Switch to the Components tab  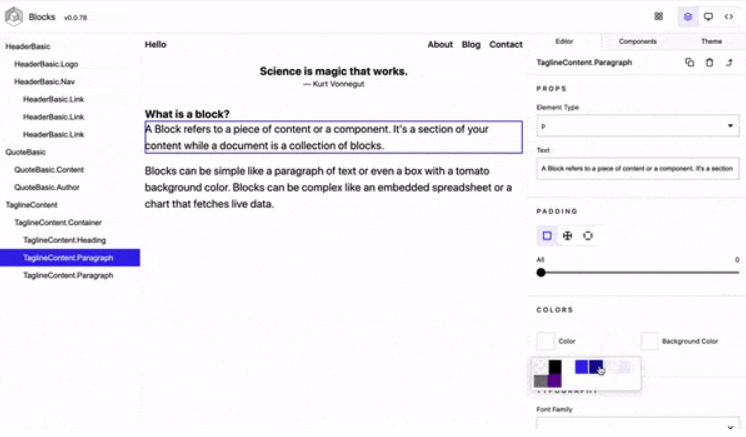click(638, 41)
